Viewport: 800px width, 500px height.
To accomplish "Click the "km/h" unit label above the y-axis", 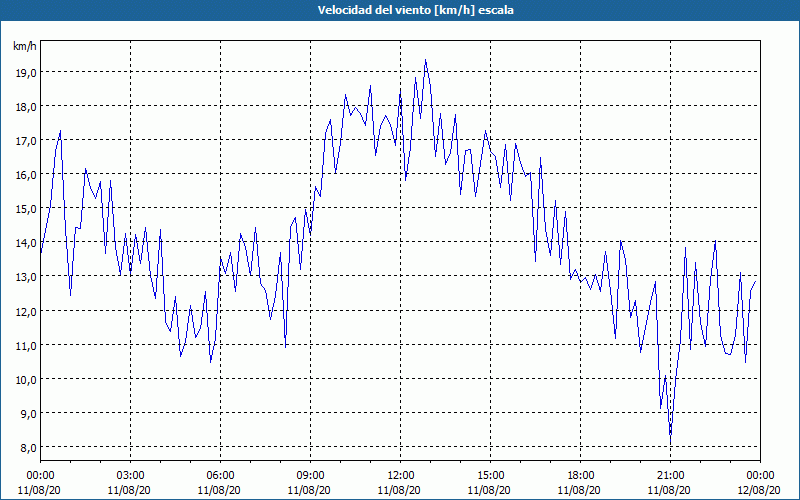I will (x=25, y=46).
